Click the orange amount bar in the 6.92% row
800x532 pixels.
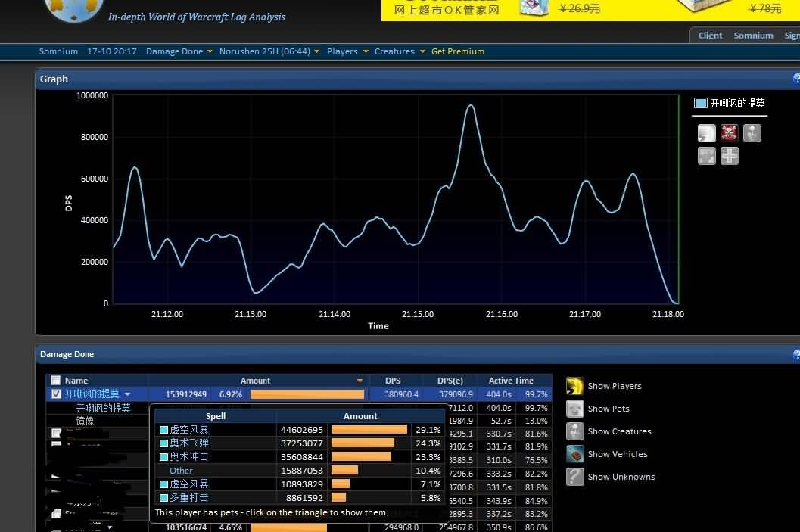307,394
